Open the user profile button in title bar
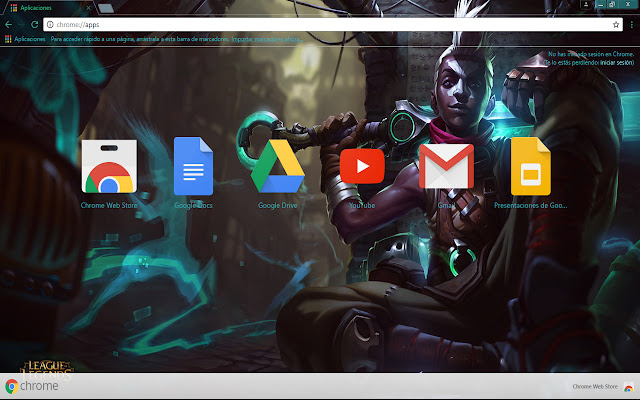The width and height of the screenshot is (640, 400). [x=586, y=4]
